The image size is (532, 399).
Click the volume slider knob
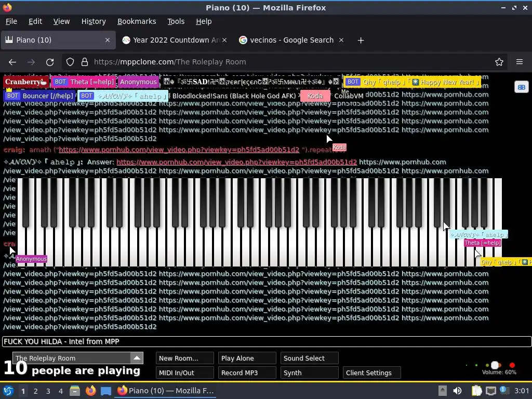495,365
